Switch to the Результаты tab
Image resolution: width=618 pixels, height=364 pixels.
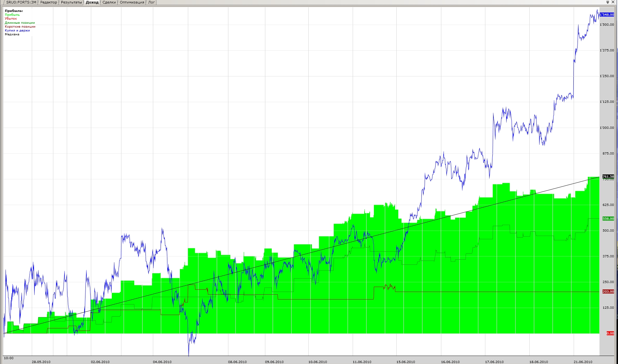pyautogui.click(x=71, y=2)
